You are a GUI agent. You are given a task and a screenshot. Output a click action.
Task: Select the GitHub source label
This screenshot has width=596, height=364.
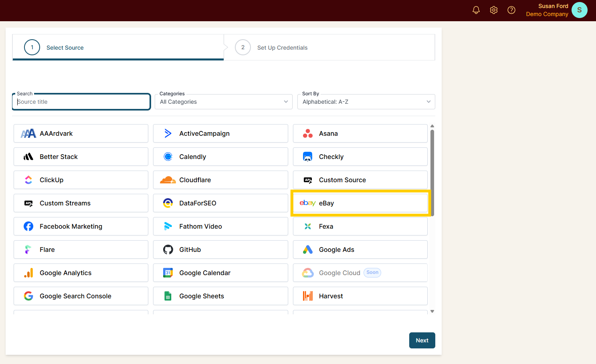click(190, 249)
